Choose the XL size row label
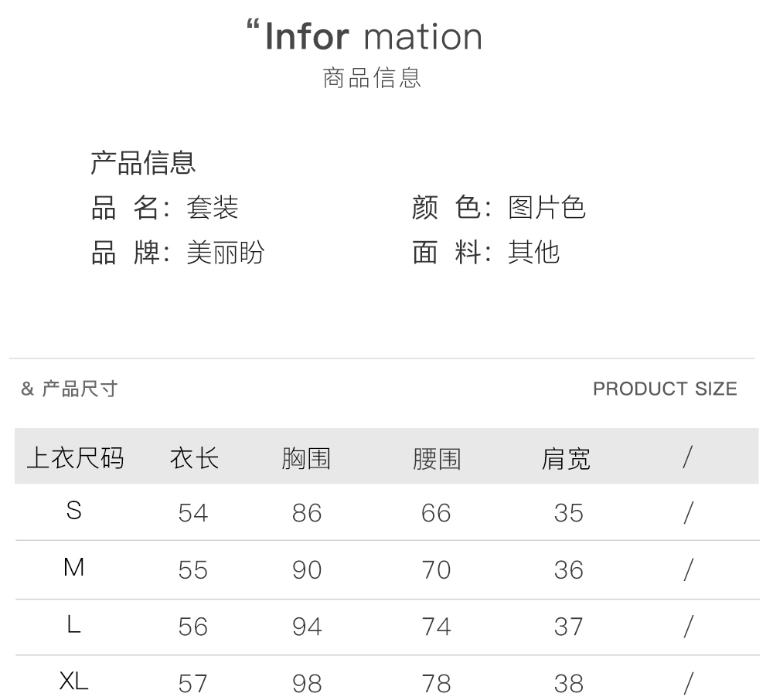The image size is (773, 700). pyautogui.click(x=74, y=681)
